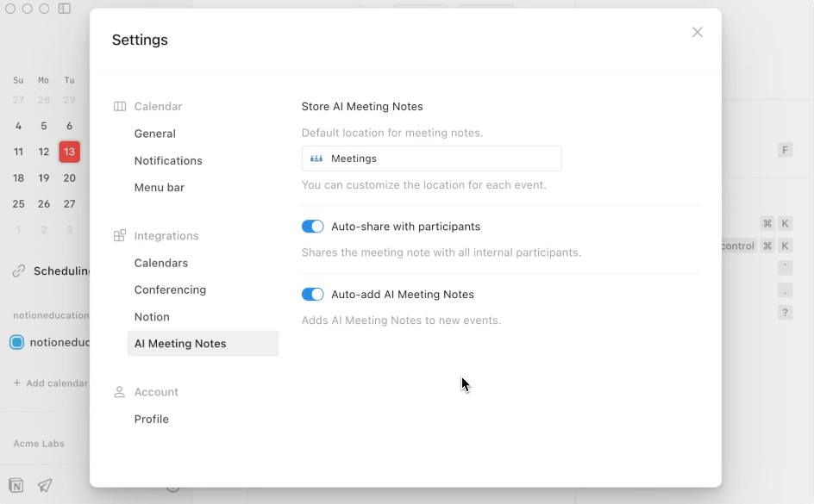Click Acme Labs workspace label
Viewport: 814px width, 504px height.
pyautogui.click(x=39, y=444)
